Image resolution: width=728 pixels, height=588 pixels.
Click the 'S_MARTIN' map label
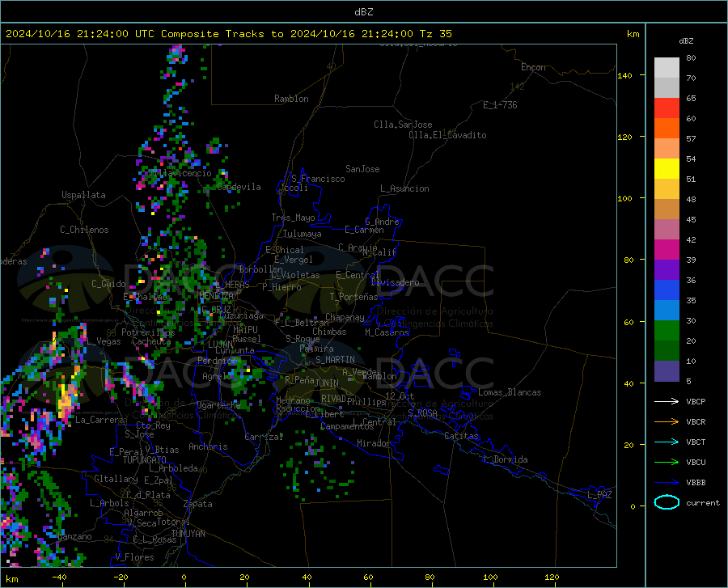point(335,360)
